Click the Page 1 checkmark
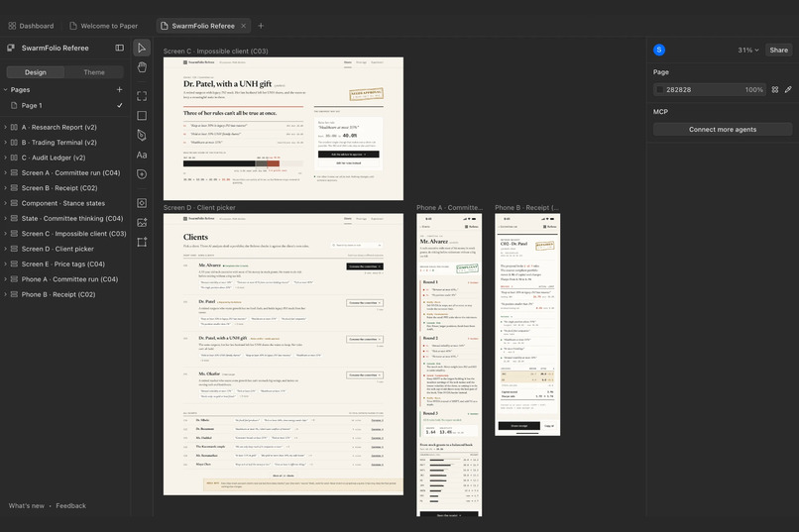 click(x=120, y=105)
